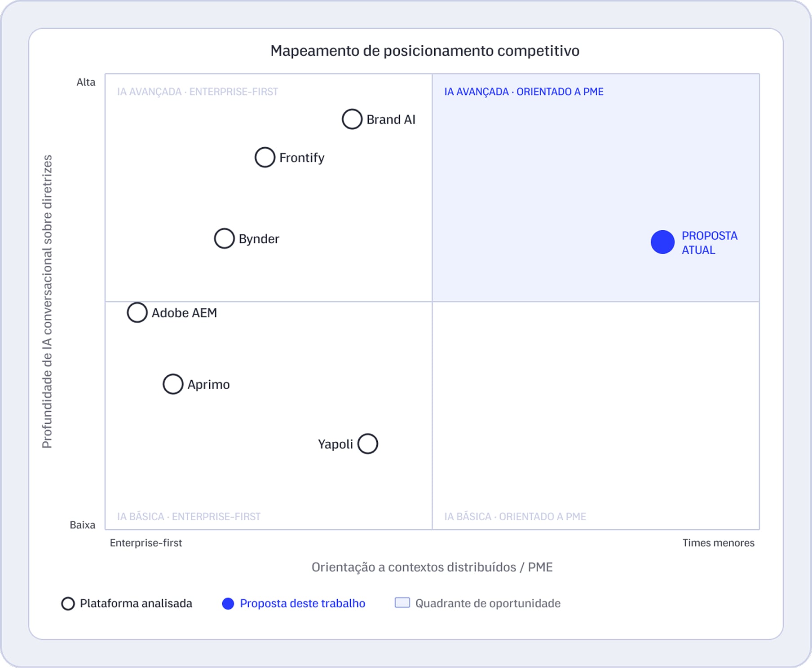
Task: Click the 'IA AVANÇADA · ORIENTADO A PME' label
Action: 524,92
